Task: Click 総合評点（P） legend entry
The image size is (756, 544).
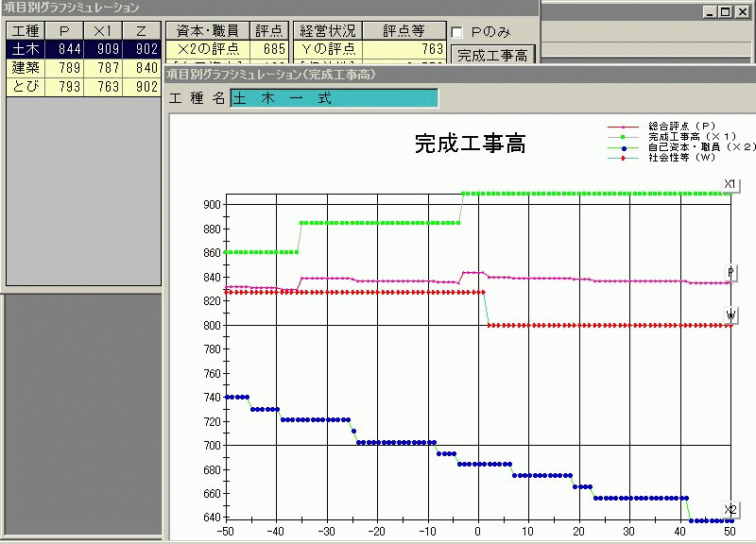Action: click(x=680, y=126)
